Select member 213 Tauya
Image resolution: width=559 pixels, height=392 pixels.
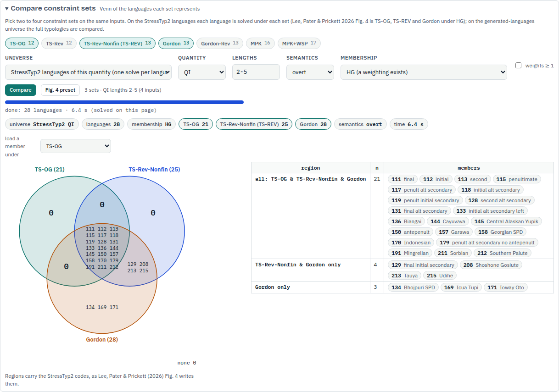(404, 276)
